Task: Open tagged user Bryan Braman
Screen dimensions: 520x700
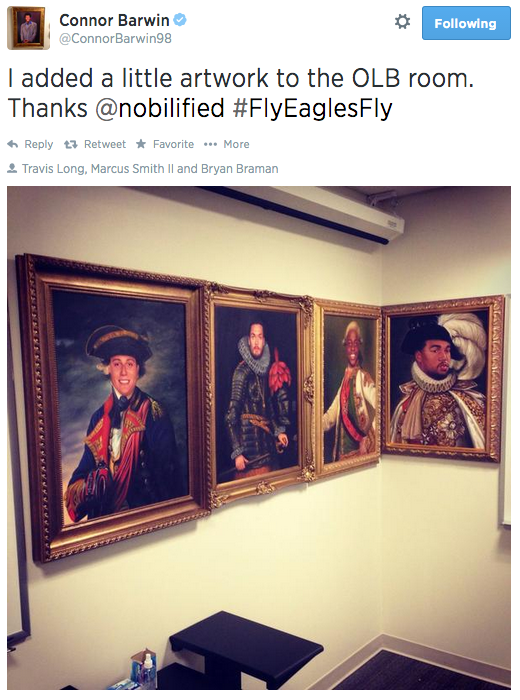Action: (x=239, y=169)
